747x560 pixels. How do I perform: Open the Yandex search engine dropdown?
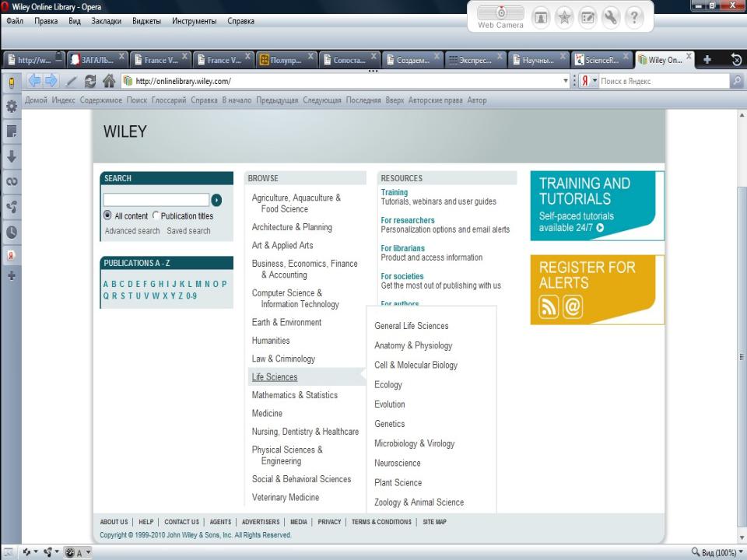click(x=594, y=81)
